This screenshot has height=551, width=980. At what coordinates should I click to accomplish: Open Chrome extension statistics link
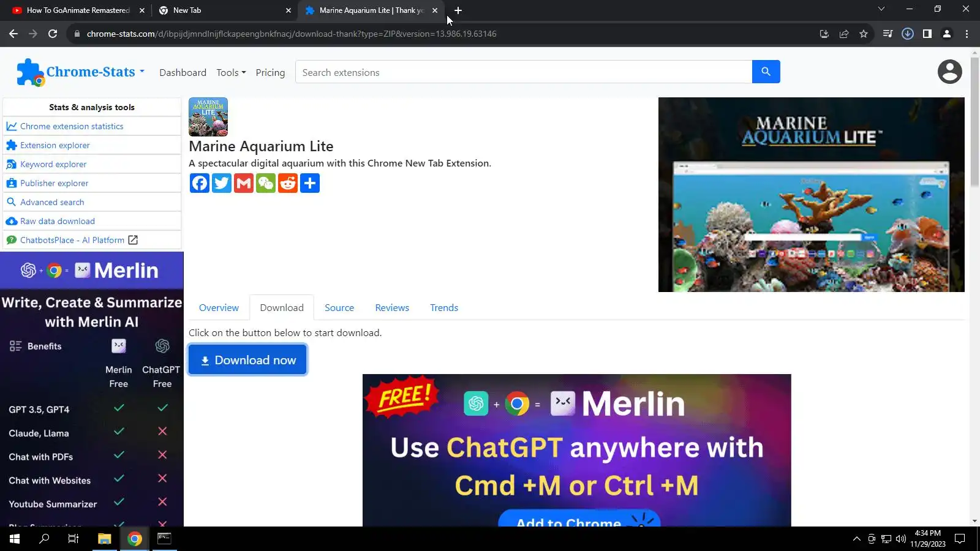(x=72, y=126)
